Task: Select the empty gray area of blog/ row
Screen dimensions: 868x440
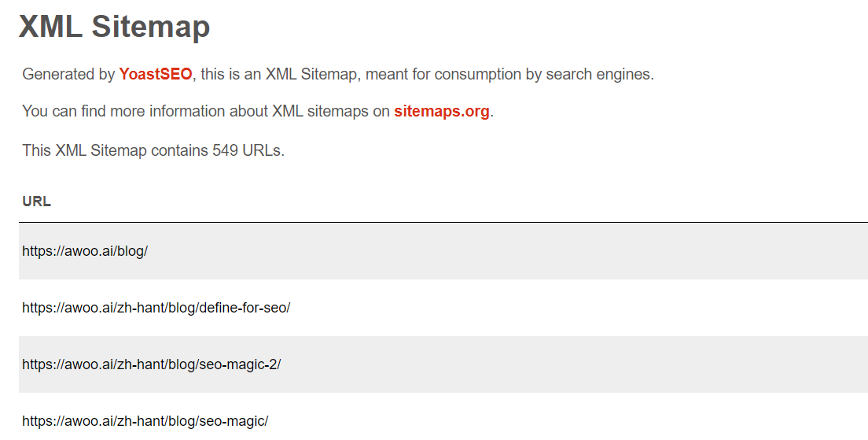Action: tap(498, 251)
